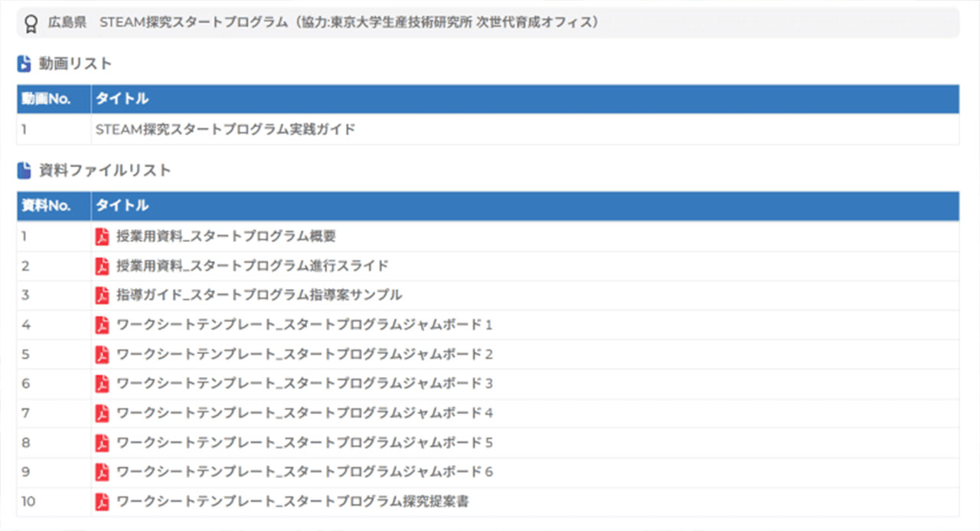Click the 動画No. column header
Viewport: 980px width, 531px height.
pyautogui.click(x=46, y=99)
